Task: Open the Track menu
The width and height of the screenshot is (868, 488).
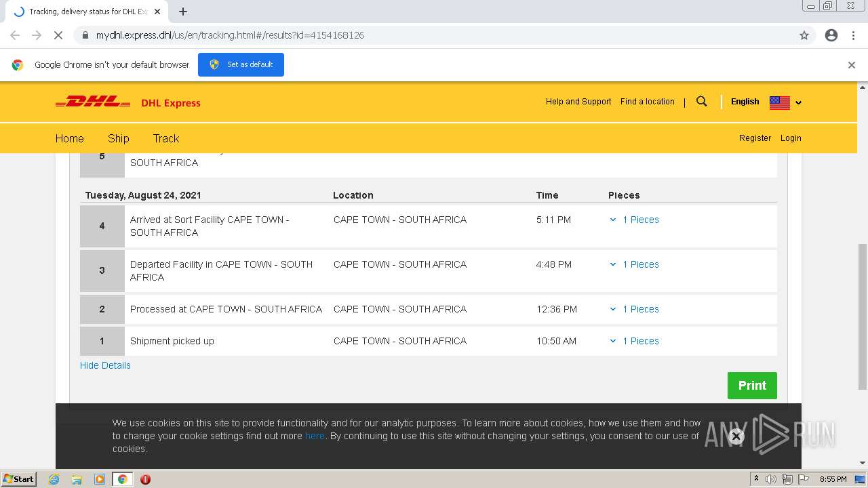Action: click(x=166, y=138)
